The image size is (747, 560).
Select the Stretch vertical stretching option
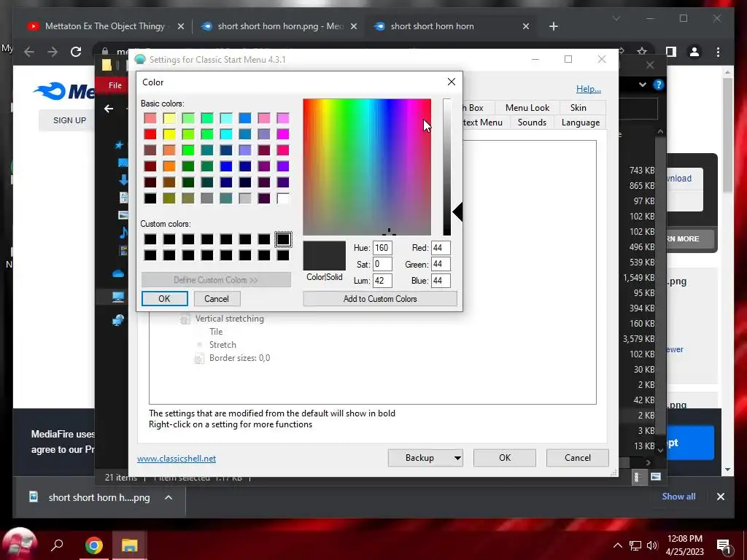click(222, 345)
